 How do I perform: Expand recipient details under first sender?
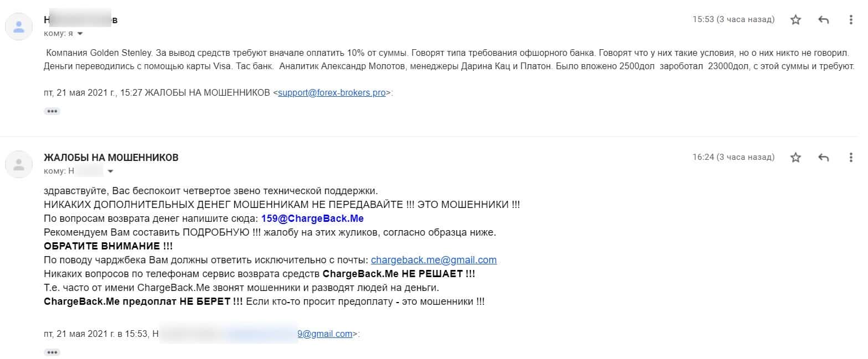point(80,34)
